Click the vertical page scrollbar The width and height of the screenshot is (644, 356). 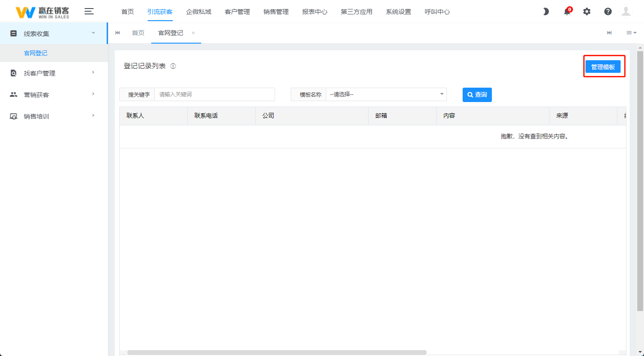[640, 181]
